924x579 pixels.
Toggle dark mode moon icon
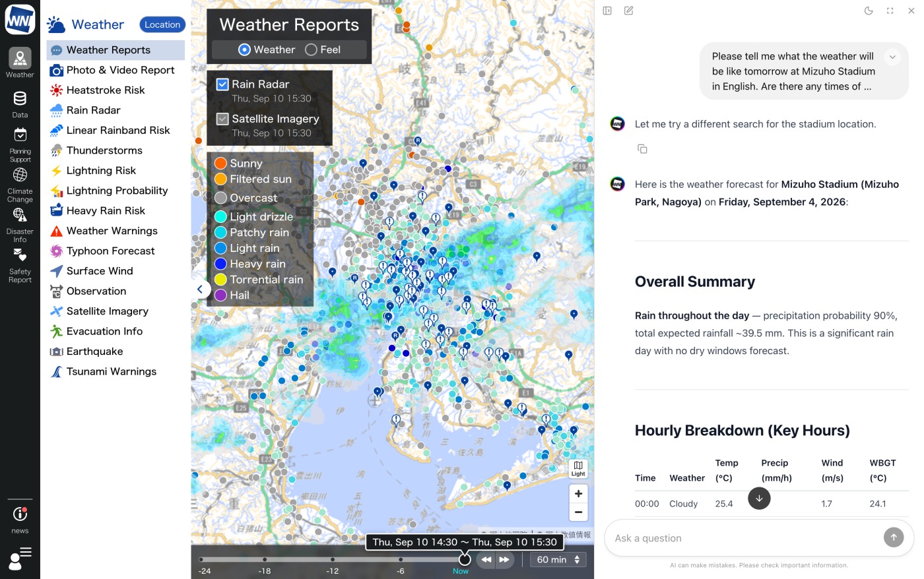click(869, 11)
